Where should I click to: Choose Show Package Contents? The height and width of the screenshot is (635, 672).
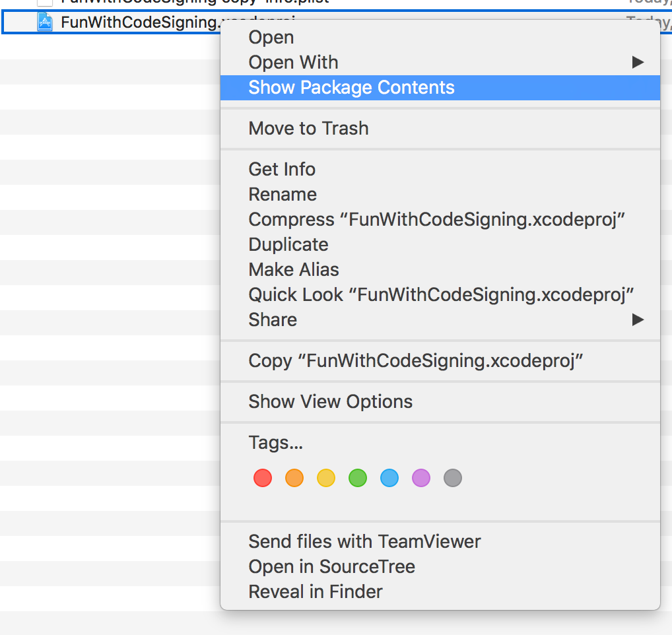(351, 88)
